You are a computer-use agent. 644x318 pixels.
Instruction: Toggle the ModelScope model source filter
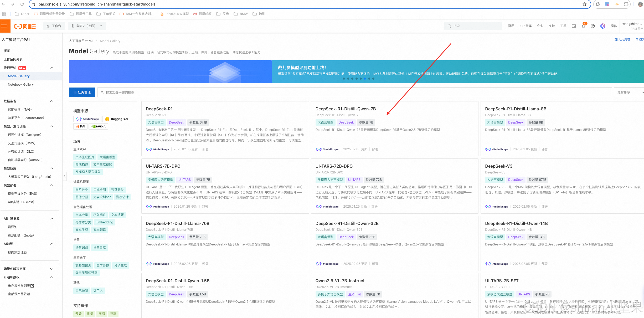(87, 119)
